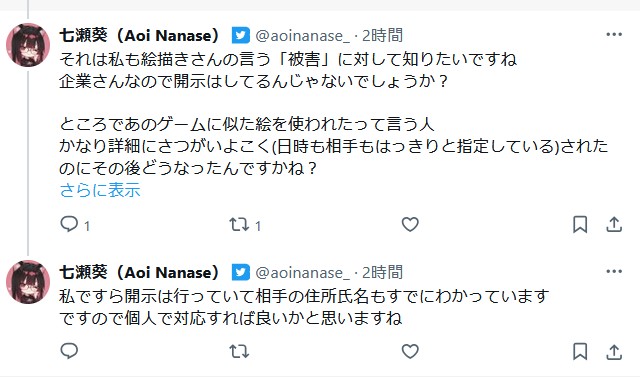640x380 pixels.
Task: Open the second tweet author's avatar
Action: 28,282
